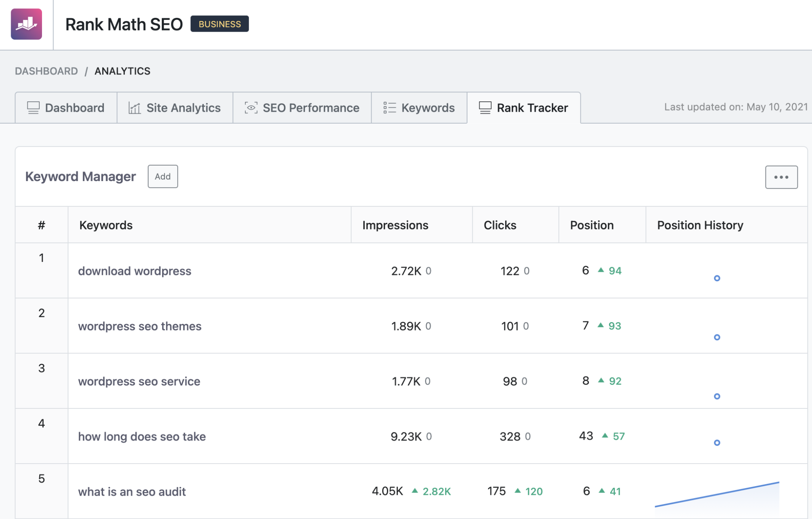This screenshot has height=519, width=812.
Task: Click the green 2.82K impressions change
Action: coord(437,491)
